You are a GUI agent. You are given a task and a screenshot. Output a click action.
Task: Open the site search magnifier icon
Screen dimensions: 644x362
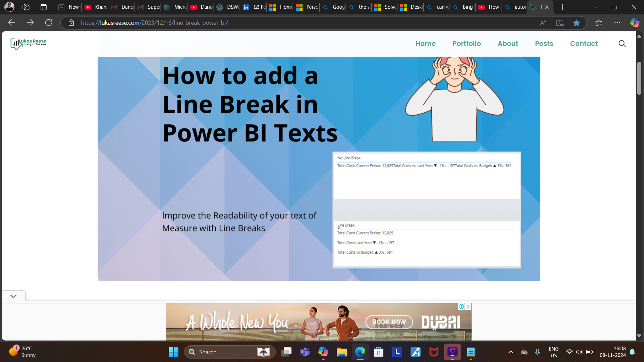click(x=622, y=44)
